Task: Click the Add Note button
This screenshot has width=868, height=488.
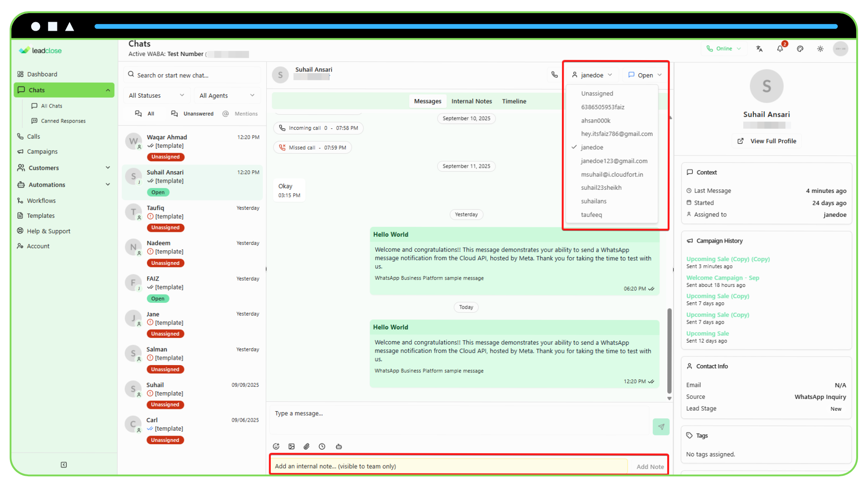Action: [650, 467]
